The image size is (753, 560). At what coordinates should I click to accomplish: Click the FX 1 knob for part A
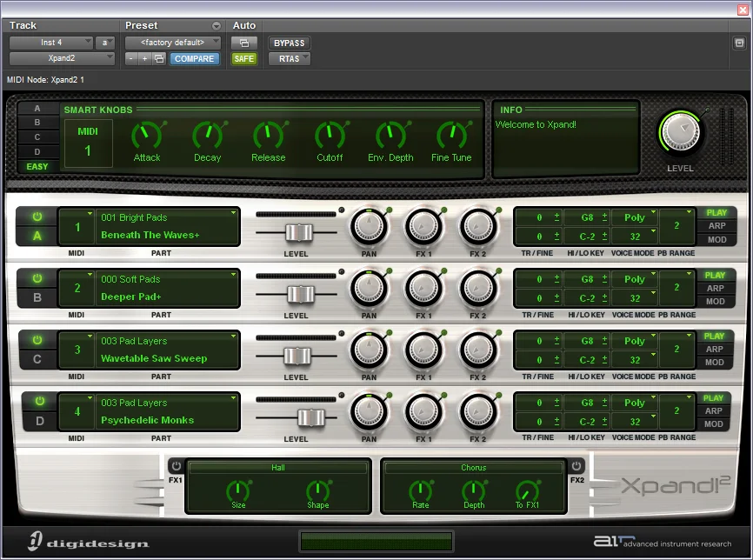423,227
